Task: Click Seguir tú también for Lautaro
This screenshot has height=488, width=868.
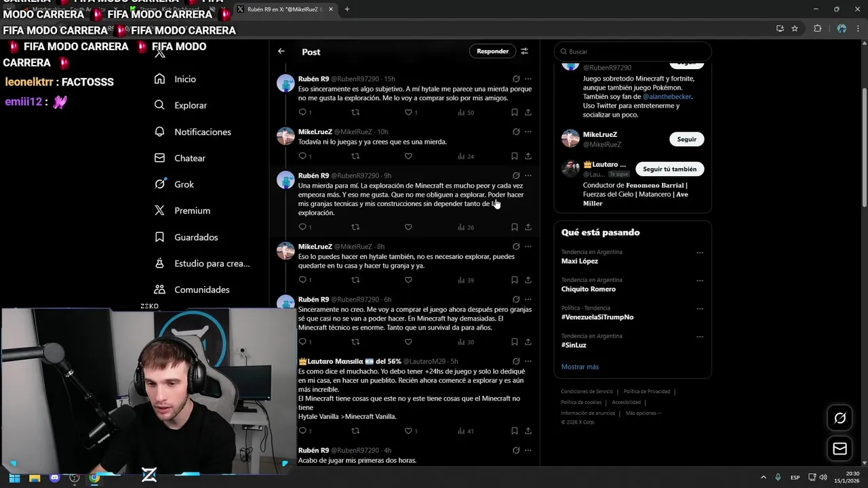Action: [670, 169]
